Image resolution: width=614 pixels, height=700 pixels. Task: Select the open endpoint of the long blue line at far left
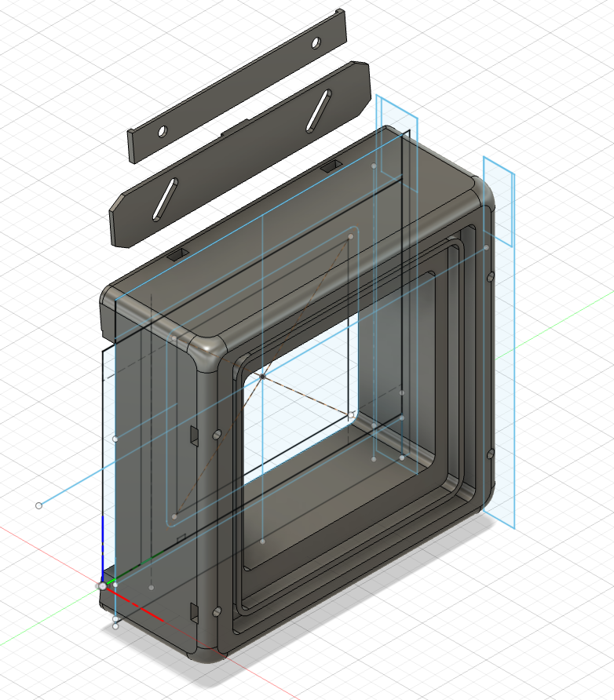point(38,505)
